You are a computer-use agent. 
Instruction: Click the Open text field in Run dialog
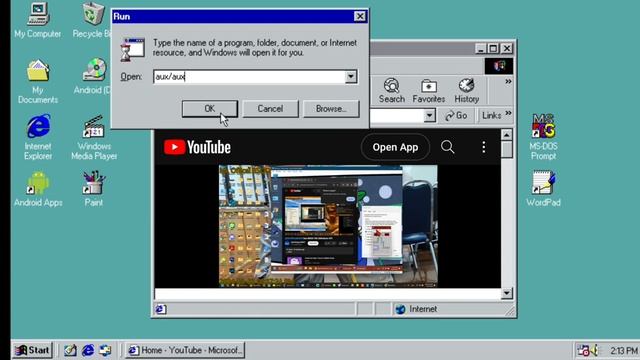pyautogui.click(x=249, y=77)
